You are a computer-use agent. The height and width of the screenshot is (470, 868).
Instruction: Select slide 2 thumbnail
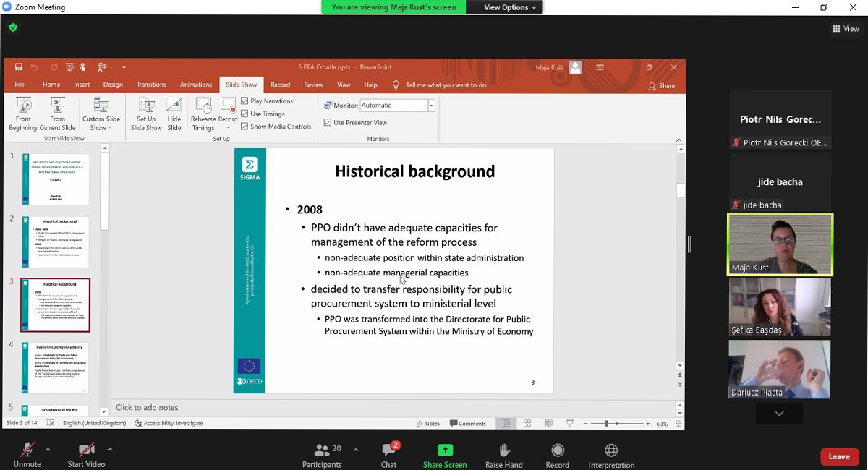tap(56, 242)
